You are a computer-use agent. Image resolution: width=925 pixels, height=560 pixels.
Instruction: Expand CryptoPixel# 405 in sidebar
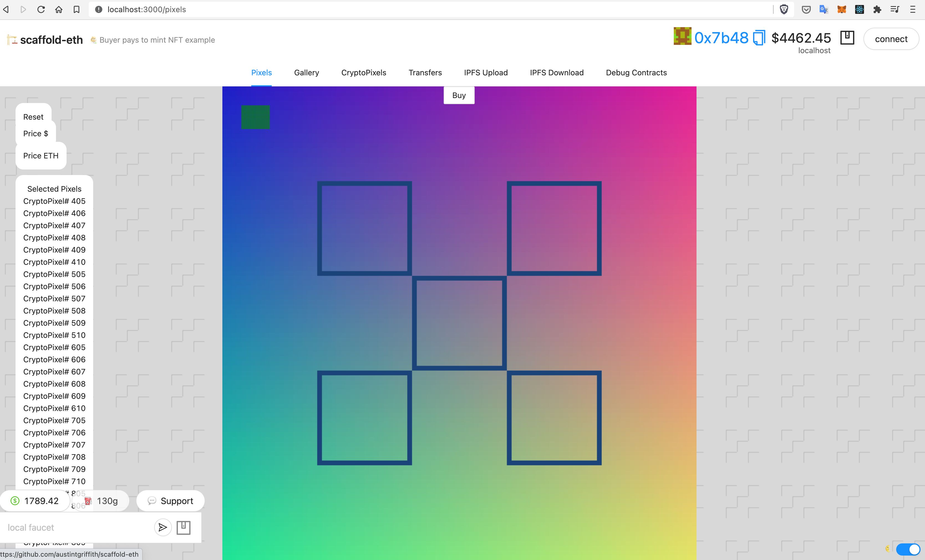click(x=54, y=201)
